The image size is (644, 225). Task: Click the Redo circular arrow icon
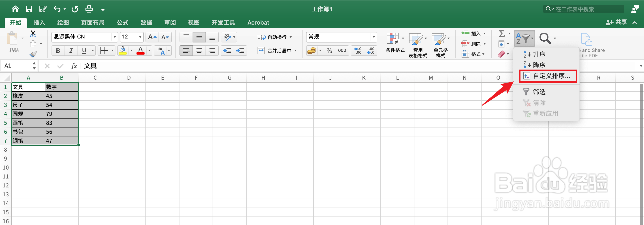coord(75,9)
